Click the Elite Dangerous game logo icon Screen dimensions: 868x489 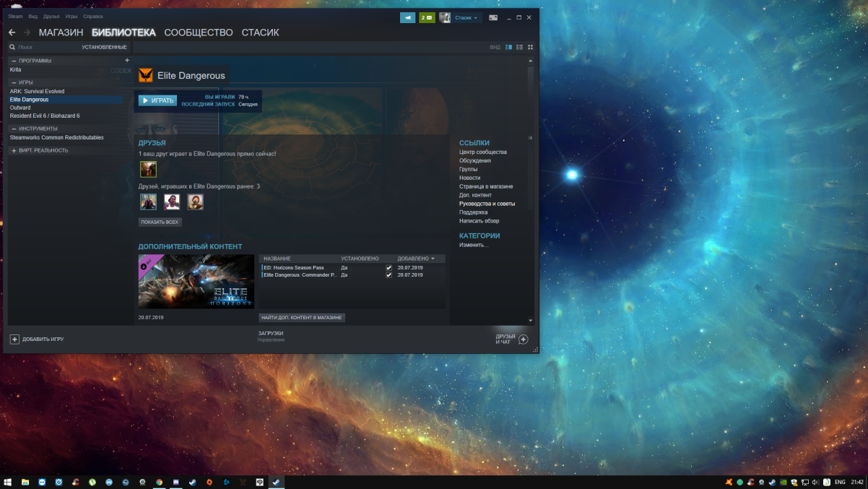[145, 75]
